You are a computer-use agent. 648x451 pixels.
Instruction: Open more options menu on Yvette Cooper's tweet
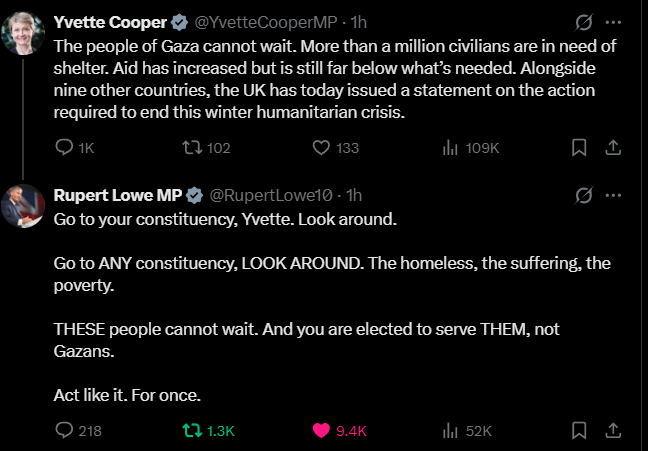[614, 21]
